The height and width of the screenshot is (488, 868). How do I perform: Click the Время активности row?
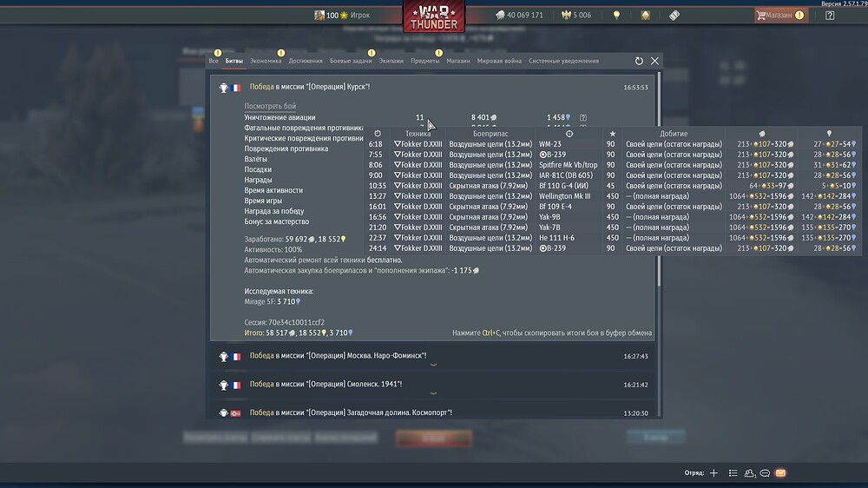273,190
